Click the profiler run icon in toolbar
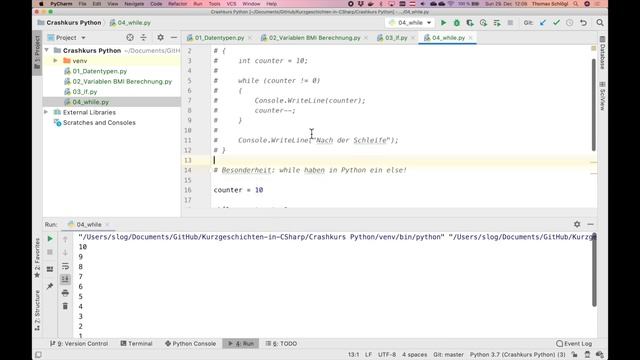The width and height of the screenshot is (640, 360). [x=483, y=23]
